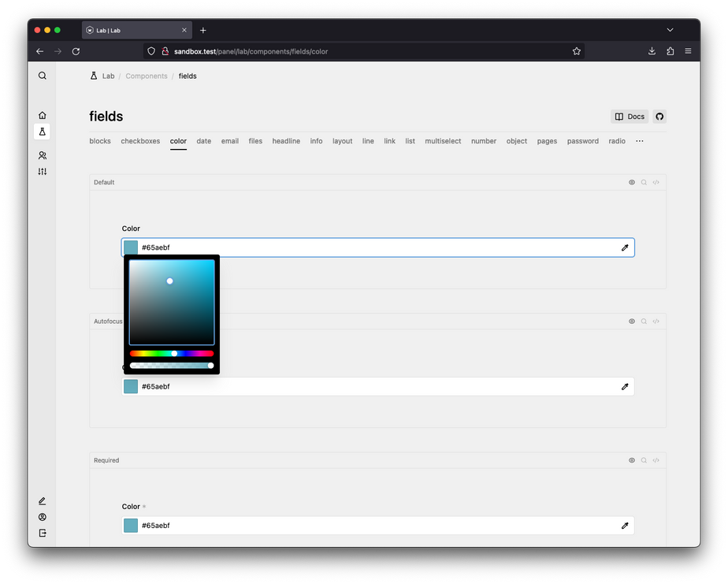Reload the page in browser toolbar
The width and height of the screenshot is (728, 584).
(x=76, y=51)
